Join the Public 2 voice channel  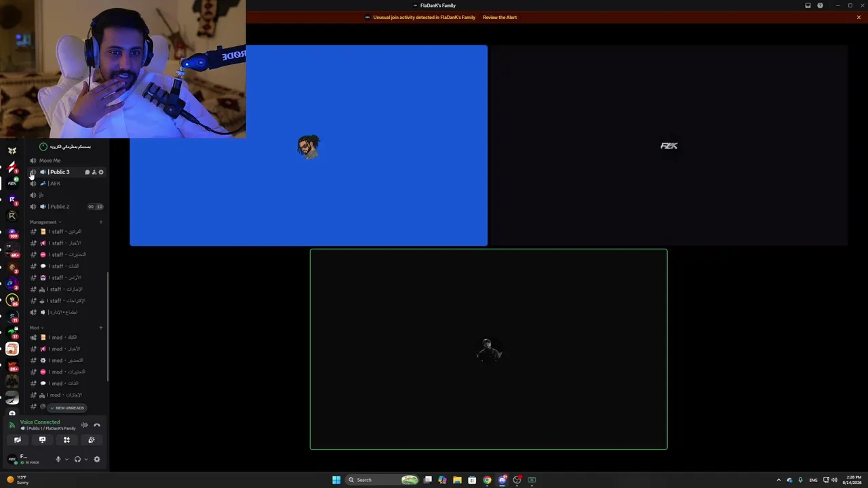(66, 207)
